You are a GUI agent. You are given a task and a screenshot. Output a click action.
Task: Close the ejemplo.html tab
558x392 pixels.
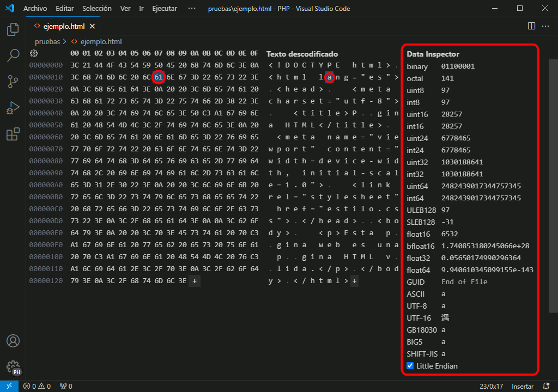click(92, 26)
